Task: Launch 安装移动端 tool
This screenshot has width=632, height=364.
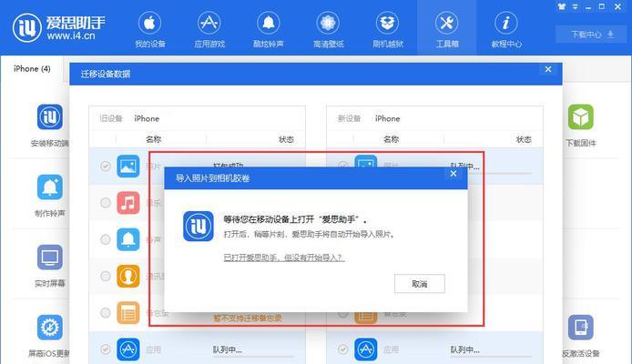Action: pyautogui.click(x=49, y=126)
